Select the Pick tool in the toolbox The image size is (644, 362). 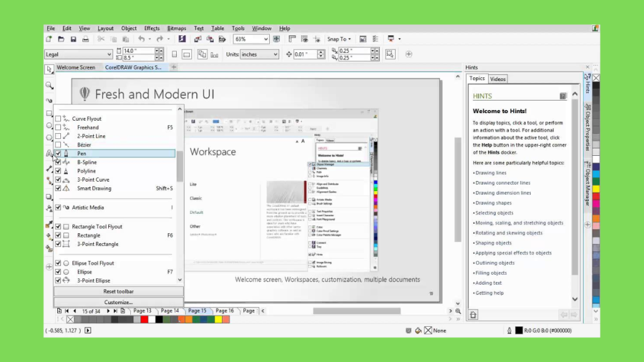pos(49,69)
